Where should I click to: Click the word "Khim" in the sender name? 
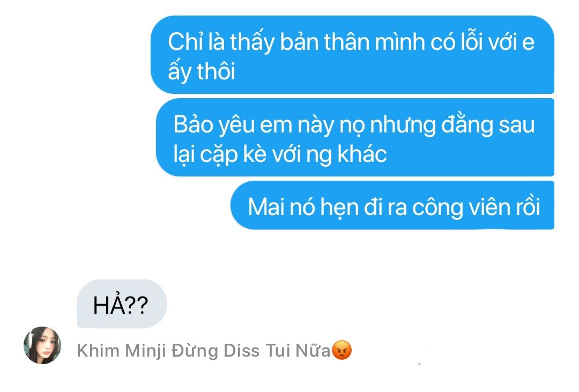click(98, 351)
